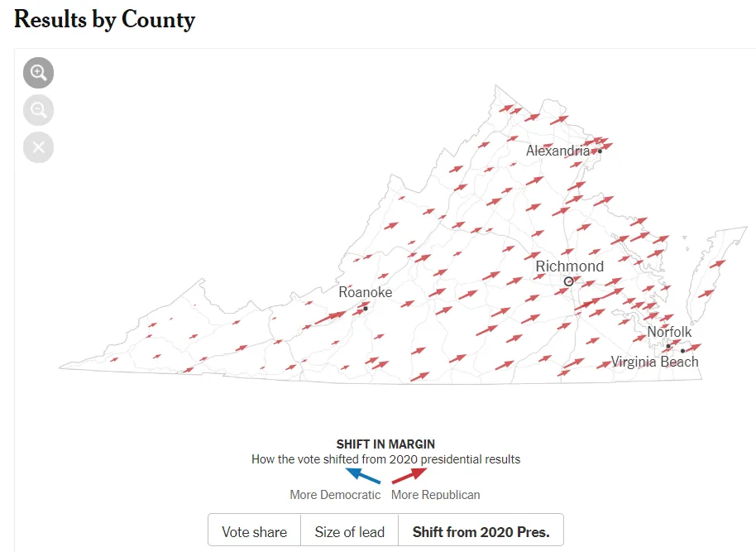Click the Shift in Margin legend title
Viewport: 756px width, 552px height.
[x=385, y=444]
